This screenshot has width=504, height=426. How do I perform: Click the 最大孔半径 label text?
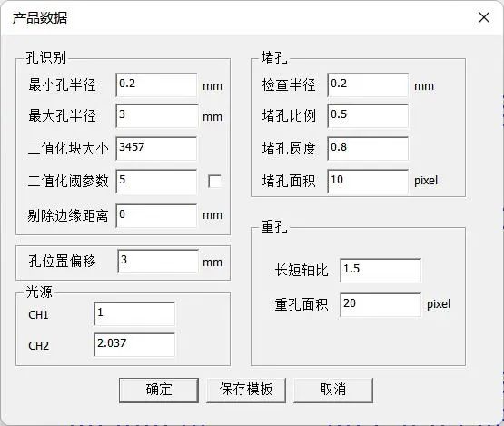(62, 115)
